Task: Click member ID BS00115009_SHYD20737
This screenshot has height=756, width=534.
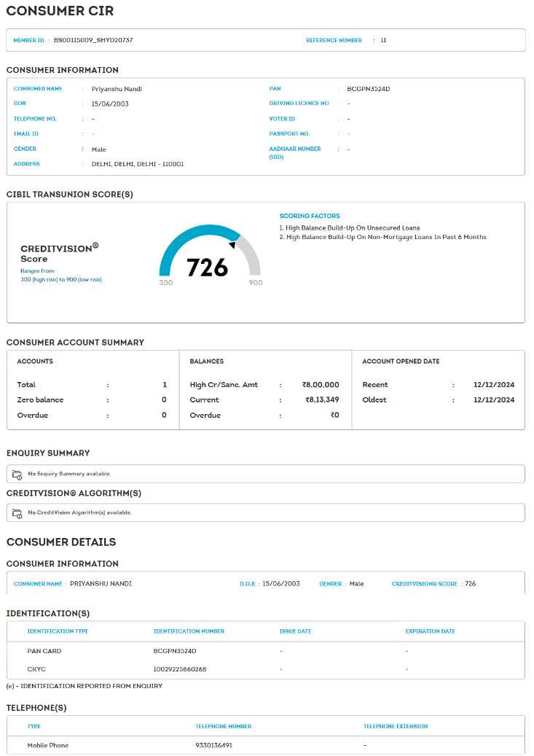Action: pyautogui.click(x=93, y=40)
